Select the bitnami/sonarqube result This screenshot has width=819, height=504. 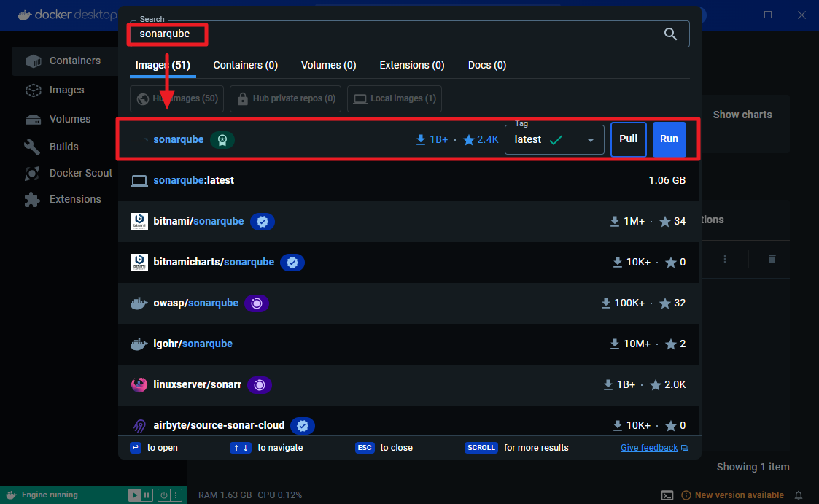pyautogui.click(x=408, y=222)
